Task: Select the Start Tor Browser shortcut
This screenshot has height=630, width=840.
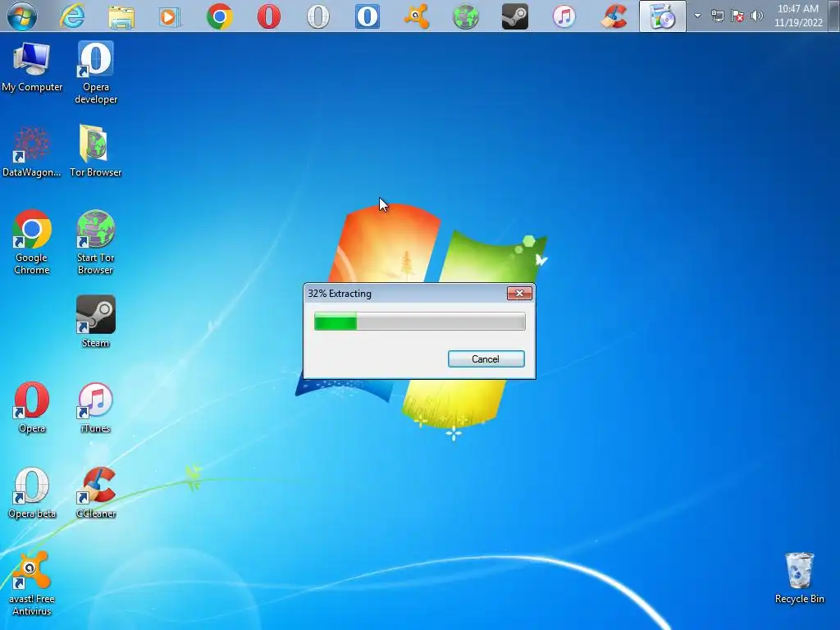Action: pyautogui.click(x=95, y=242)
